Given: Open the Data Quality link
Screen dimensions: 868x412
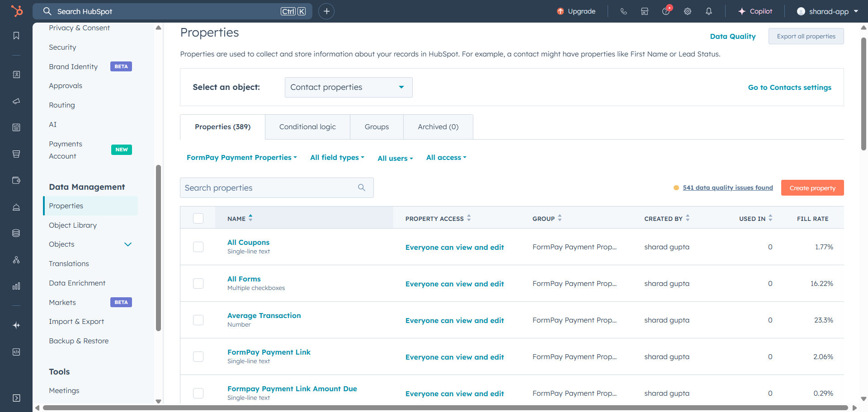Looking at the screenshot, I should 733,36.
